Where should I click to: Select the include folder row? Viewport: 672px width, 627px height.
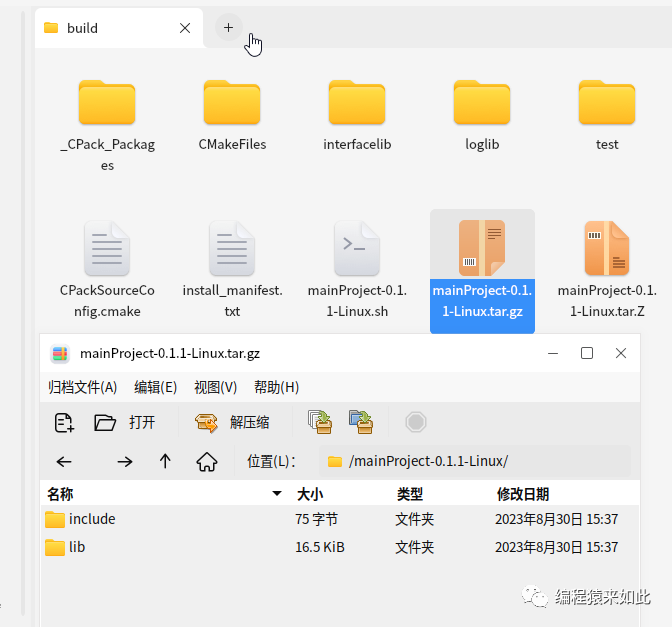(x=339, y=519)
